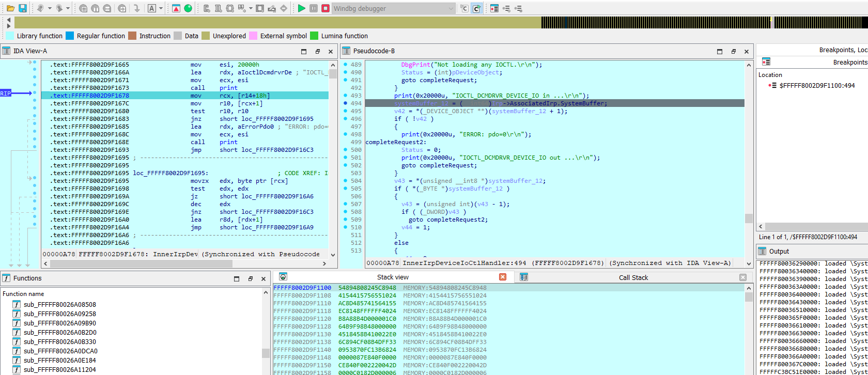The width and height of the screenshot is (868, 375).
Task: Click the Stack view panel icon
Action: click(x=283, y=277)
